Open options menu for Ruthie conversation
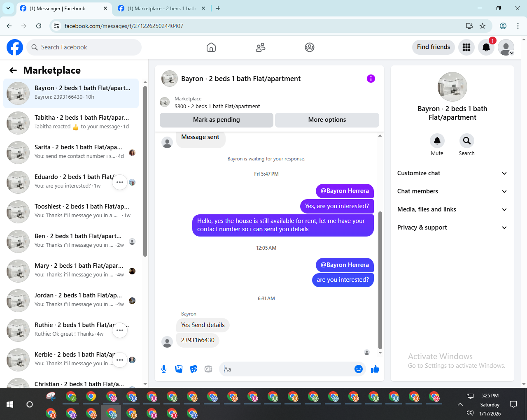The height and width of the screenshot is (420, 527). pos(120,330)
